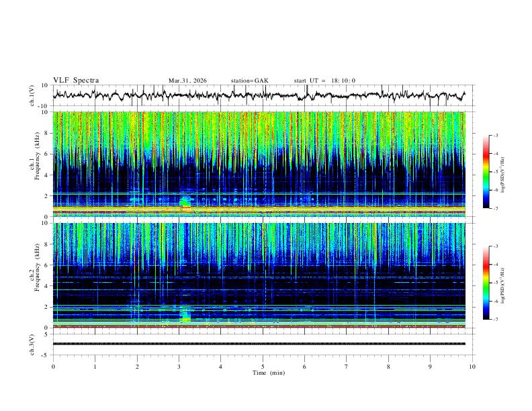Screen dimensions: 532x411
Task: Click the '4' kHz tick on ch.2 frequency axis
Action: pos(47,286)
